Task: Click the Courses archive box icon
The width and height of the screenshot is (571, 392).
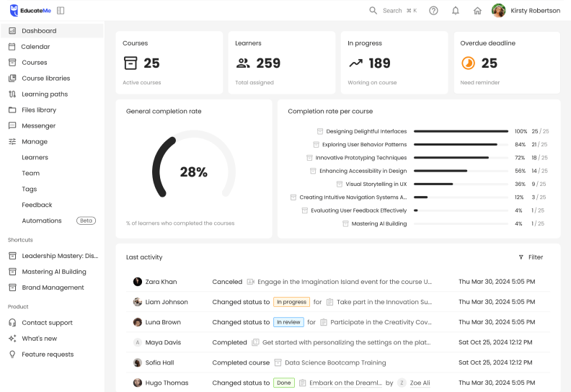Action: click(x=130, y=63)
